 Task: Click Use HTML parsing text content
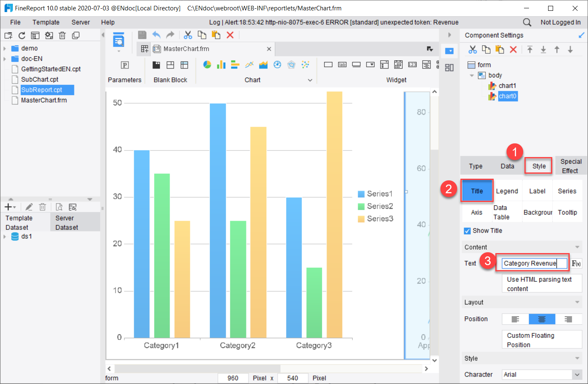[x=541, y=284]
